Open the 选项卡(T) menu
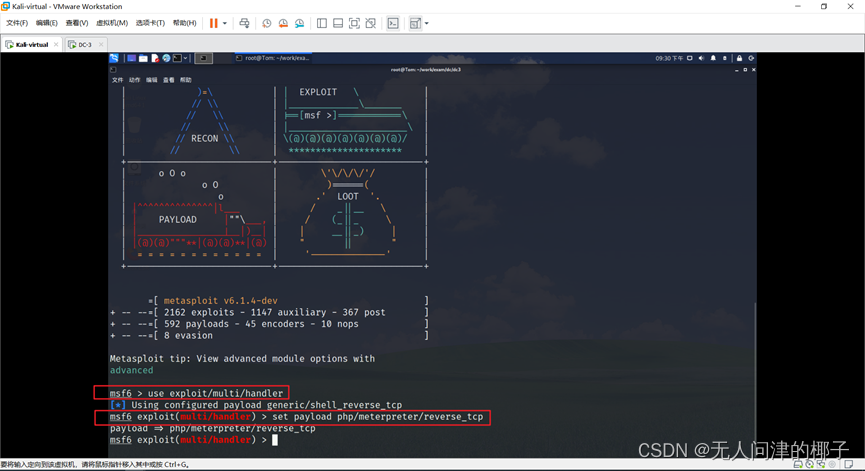Image resolution: width=865 pixels, height=471 pixels. click(151, 23)
